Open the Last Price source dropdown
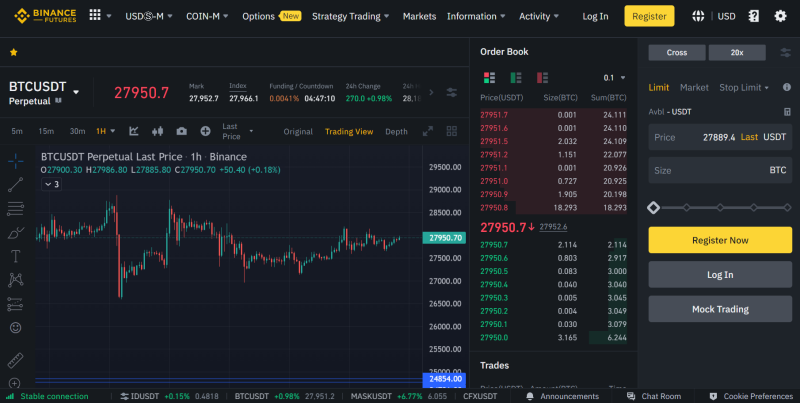The image size is (800, 403). pyautogui.click(x=238, y=131)
